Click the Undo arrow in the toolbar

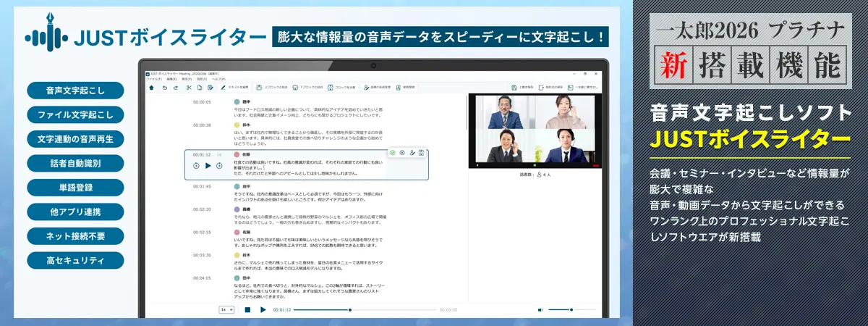(164, 88)
